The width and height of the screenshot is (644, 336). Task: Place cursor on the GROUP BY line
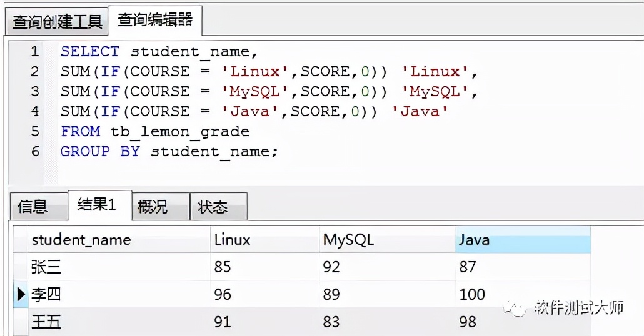coord(169,151)
